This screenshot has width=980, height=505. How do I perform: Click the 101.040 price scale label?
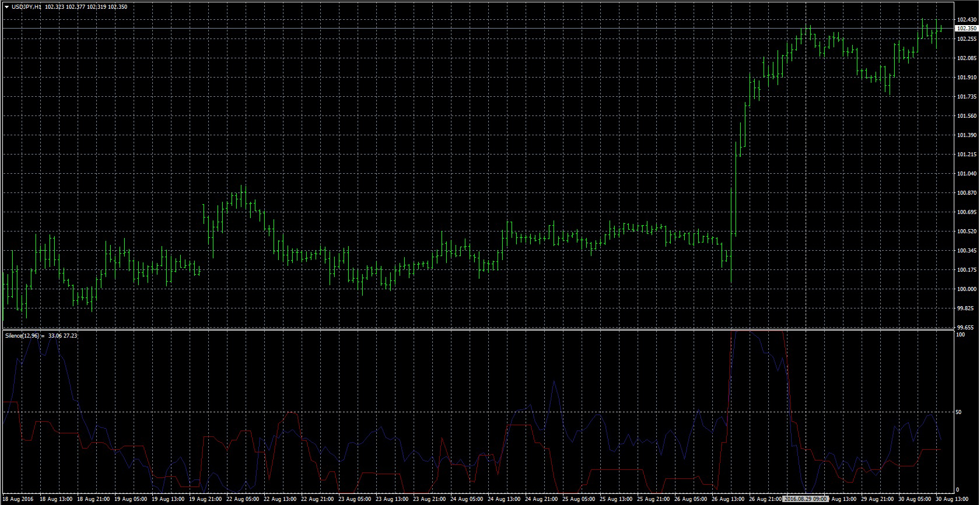tap(967, 174)
